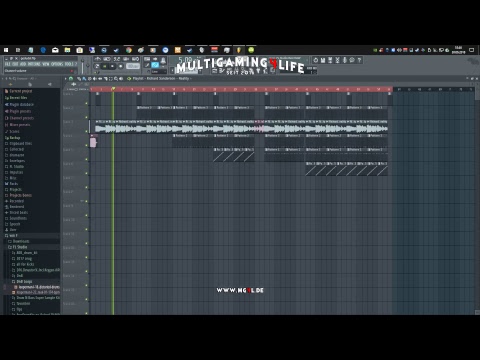Select the playlist slice tool

pos(105,79)
